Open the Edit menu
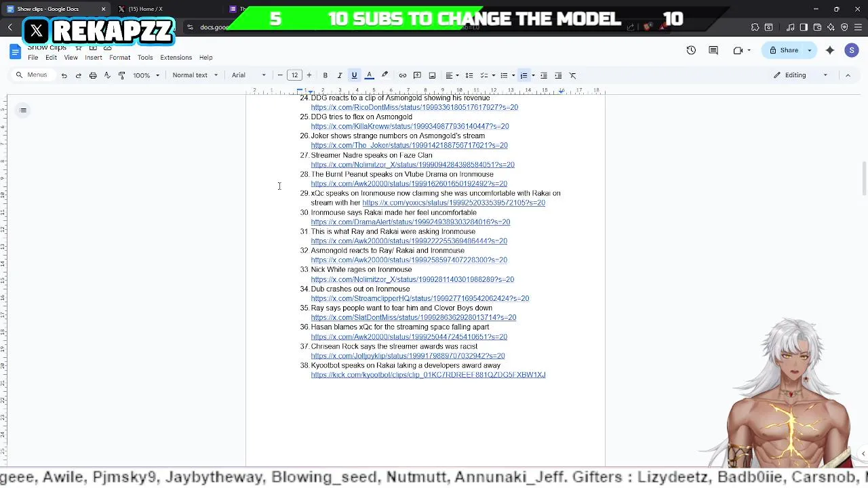 tap(51, 58)
